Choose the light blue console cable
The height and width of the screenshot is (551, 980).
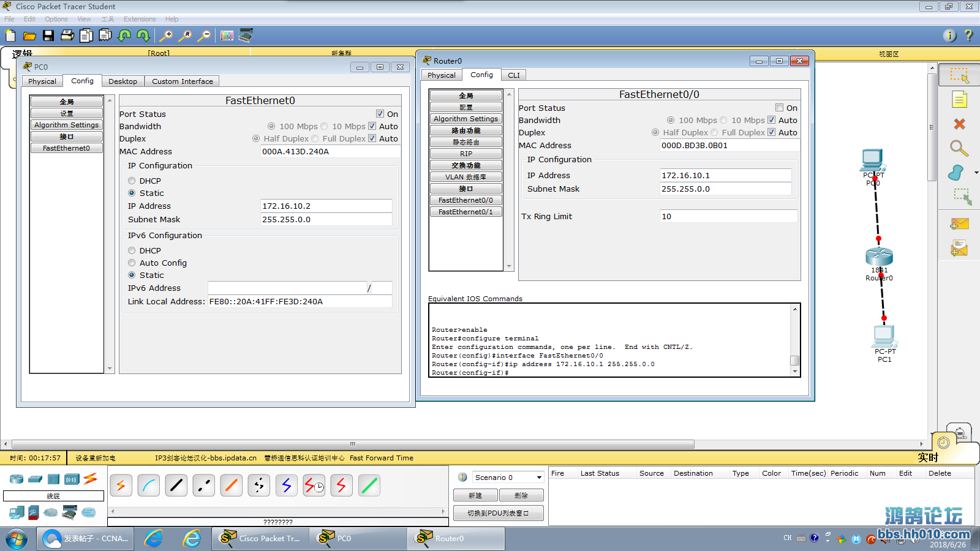pos(148,485)
